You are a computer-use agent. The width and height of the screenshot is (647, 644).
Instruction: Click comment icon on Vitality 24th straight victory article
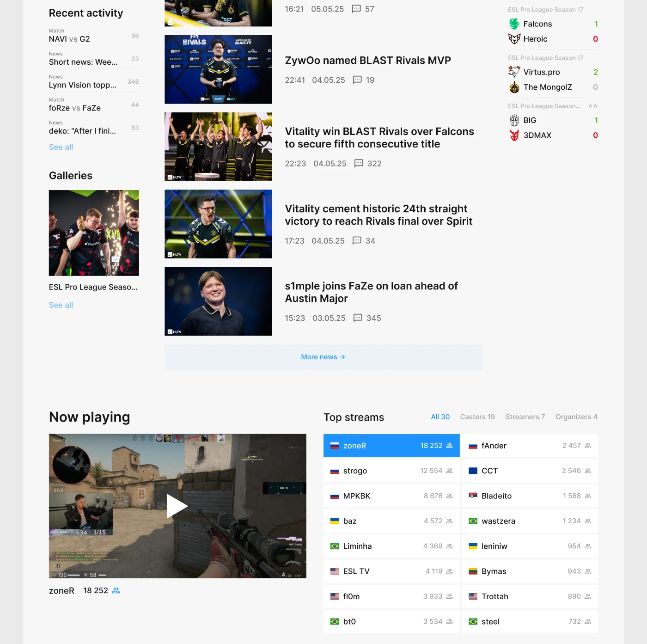tap(357, 241)
